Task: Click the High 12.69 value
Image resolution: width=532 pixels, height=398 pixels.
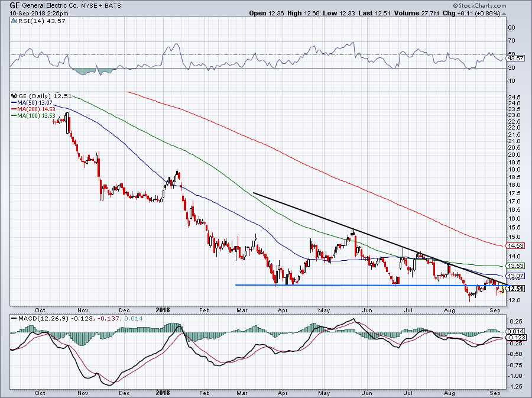Action: point(303,13)
